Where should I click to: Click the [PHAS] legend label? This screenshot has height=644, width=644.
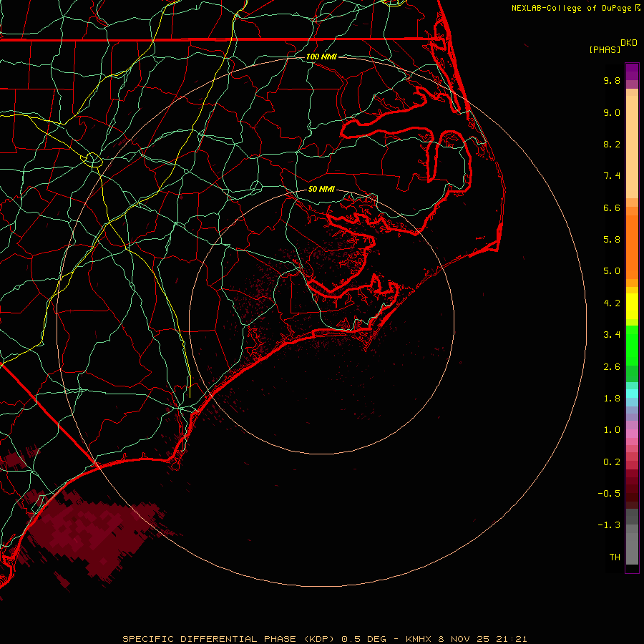605,50
